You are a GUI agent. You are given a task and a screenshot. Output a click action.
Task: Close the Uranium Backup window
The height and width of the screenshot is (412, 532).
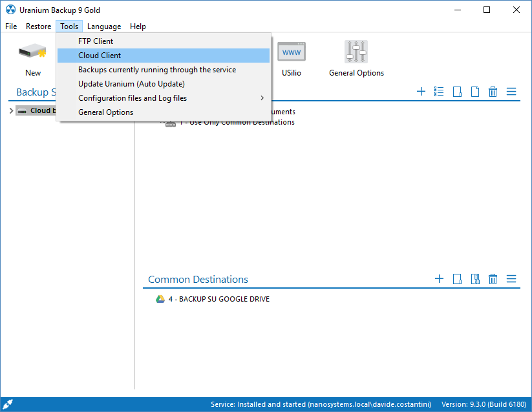(x=516, y=10)
